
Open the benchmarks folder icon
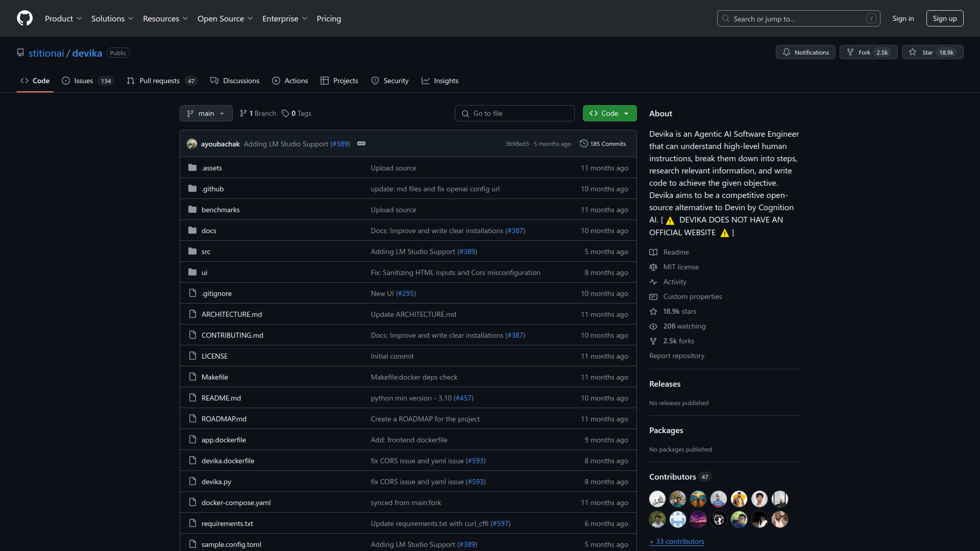click(192, 209)
